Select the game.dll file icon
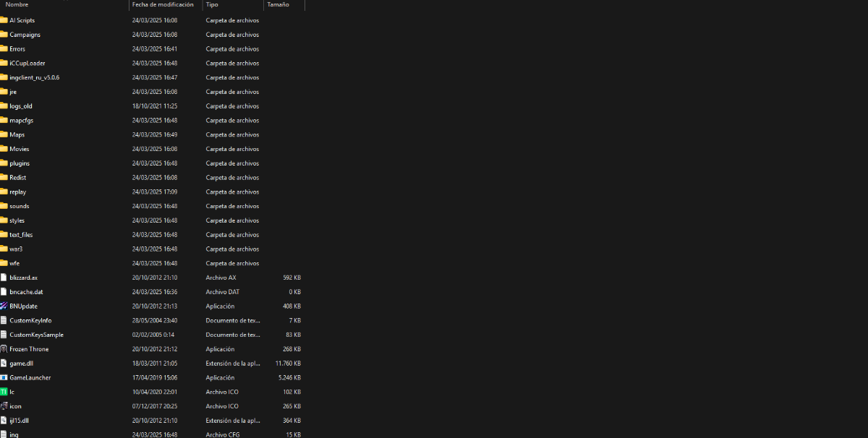 pos(4,364)
